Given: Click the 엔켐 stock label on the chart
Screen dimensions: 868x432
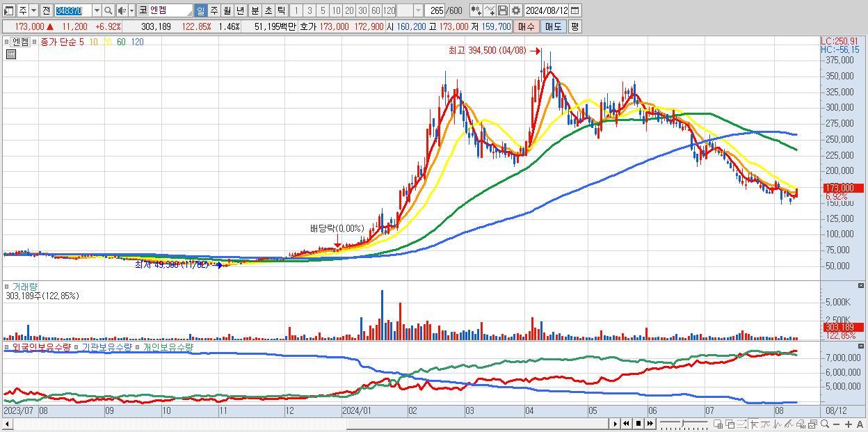Looking at the screenshot, I should coord(21,42).
